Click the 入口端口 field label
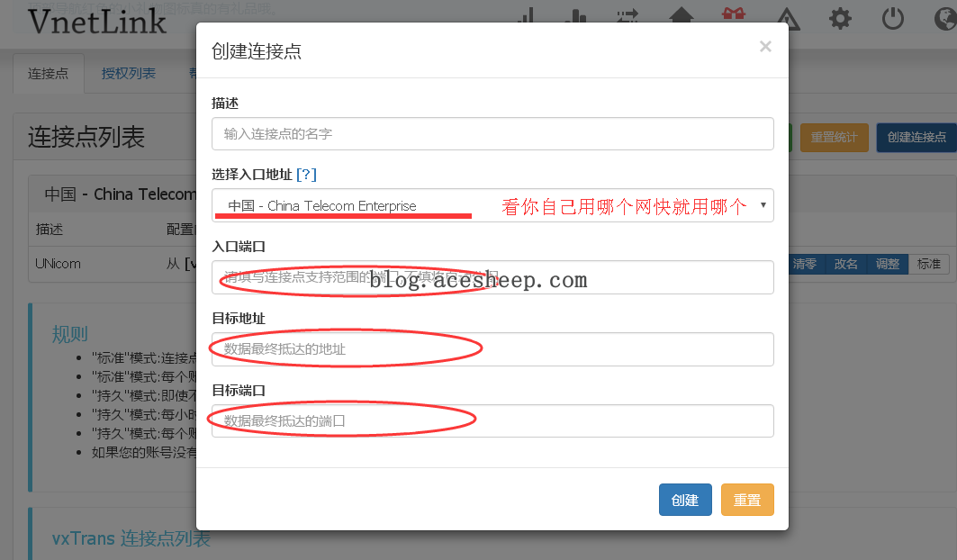Viewport: 957px width, 560px height. (239, 247)
